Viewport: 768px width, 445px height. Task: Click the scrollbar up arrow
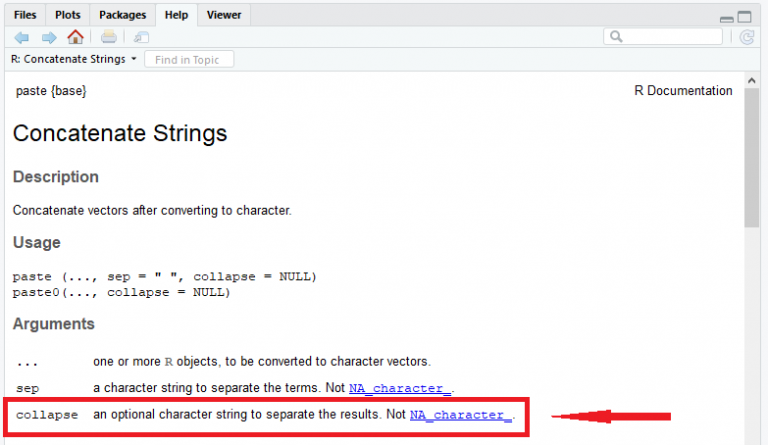[x=752, y=80]
